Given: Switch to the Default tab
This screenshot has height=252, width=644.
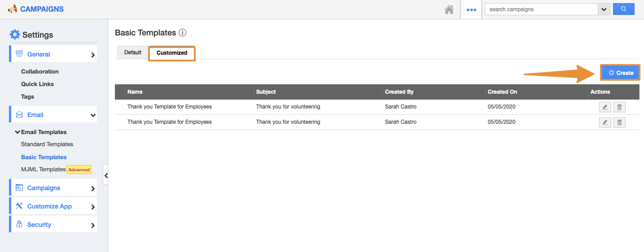Looking at the screenshot, I should click(x=133, y=52).
